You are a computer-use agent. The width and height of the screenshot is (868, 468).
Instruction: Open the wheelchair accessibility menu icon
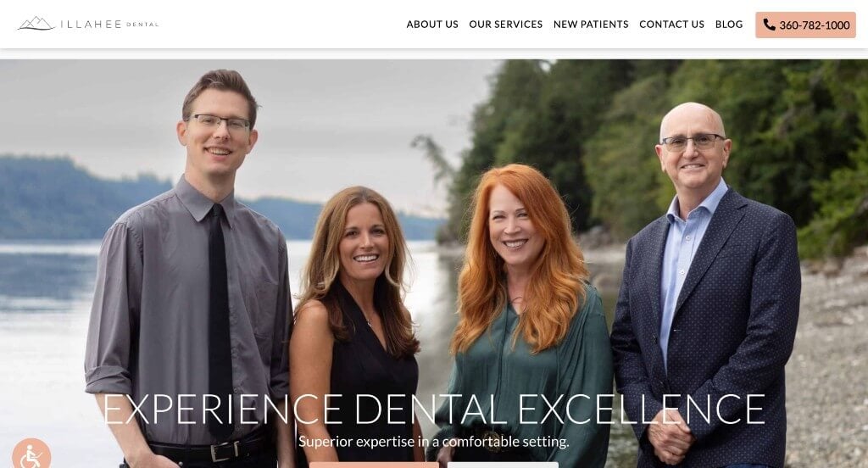click(31, 454)
